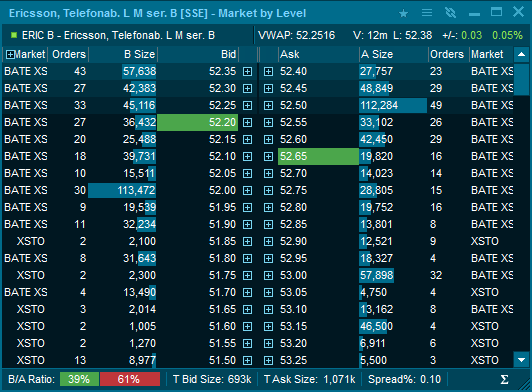
Task: Click XSTO market in the 2,100 bid row
Action: (x=31, y=241)
